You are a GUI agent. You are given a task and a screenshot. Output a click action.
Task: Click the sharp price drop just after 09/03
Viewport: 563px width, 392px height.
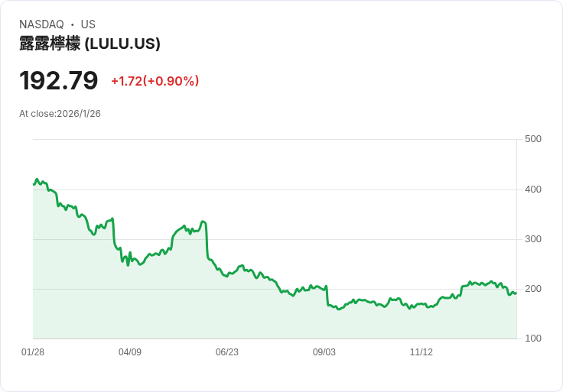[327, 296]
